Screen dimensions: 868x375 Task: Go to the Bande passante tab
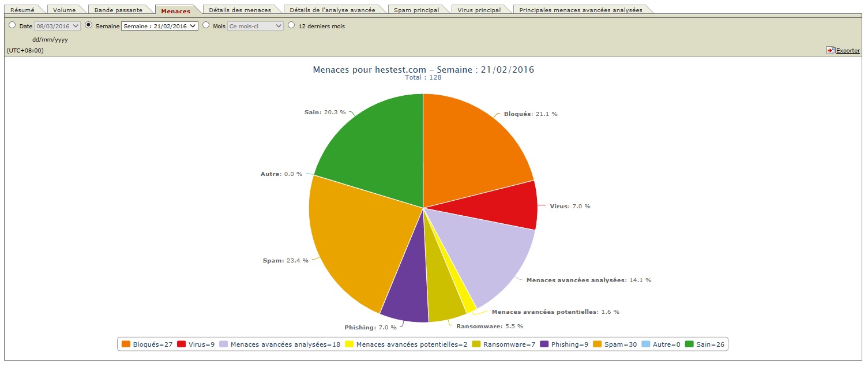tap(119, 10)
